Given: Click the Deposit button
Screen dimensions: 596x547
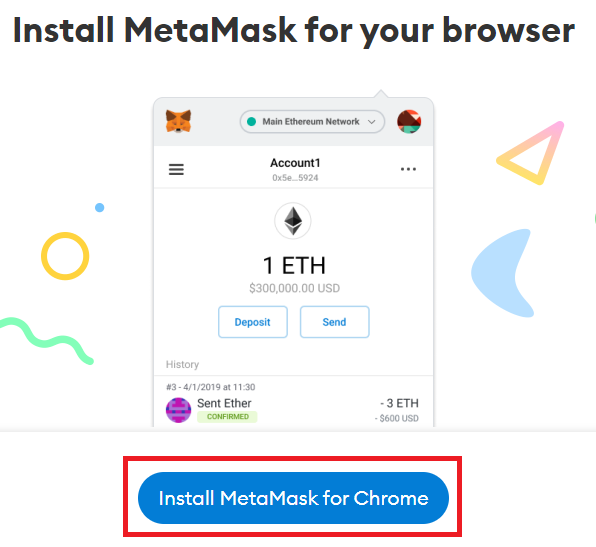Looking at the screenshot, I should [x=253, y=322].
